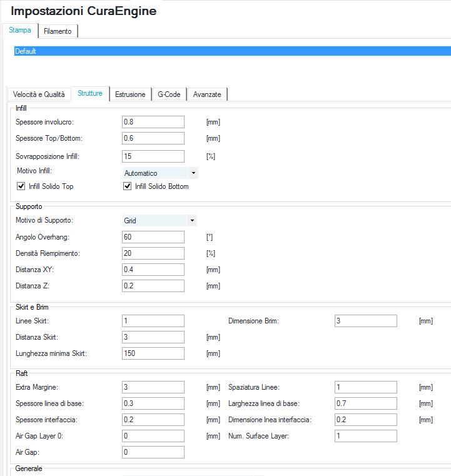Click the Air Gap Layer 0 field
Screen dimensions: 451x476
(x=153, y=436)
